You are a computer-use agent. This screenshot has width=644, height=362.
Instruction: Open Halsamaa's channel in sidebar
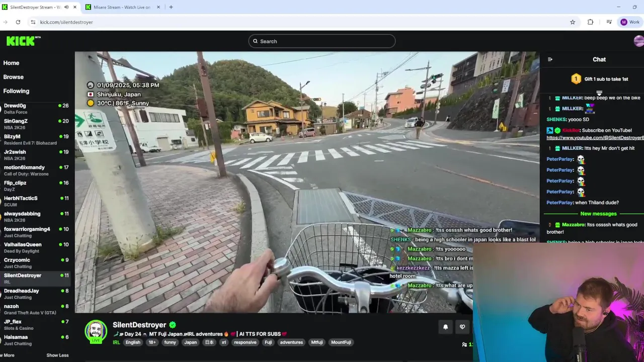click(x=35, y=340)
